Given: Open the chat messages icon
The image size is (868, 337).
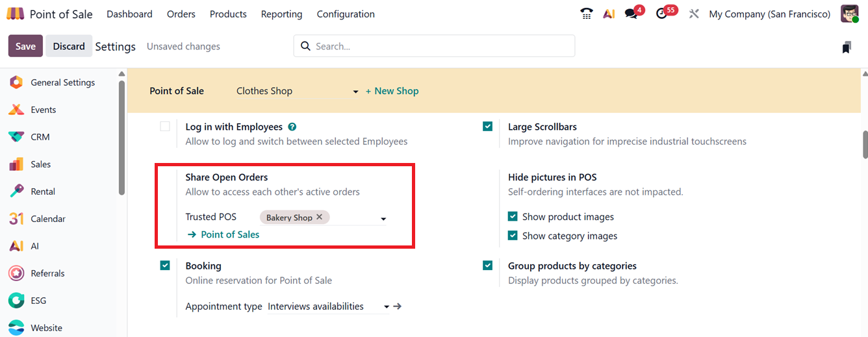Looking at the screenshot, I should 631,14.
